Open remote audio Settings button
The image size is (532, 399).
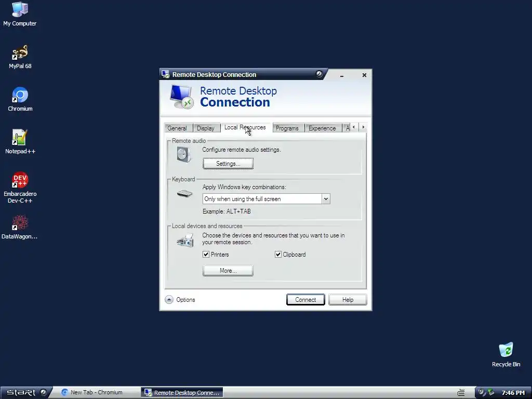click(228, 164)
